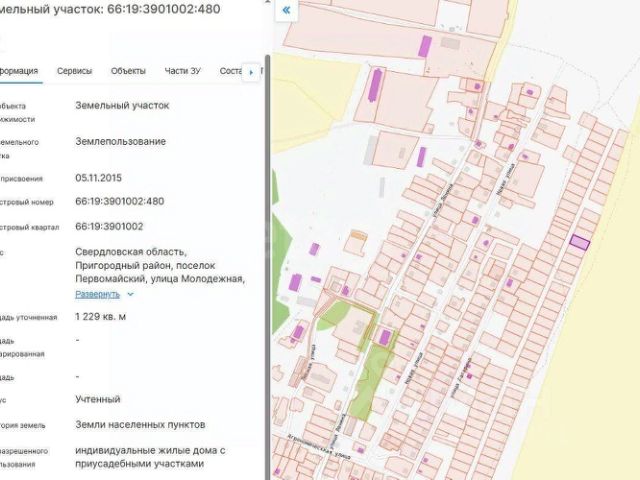The image size is (640, 480).
Task: Select the partially visible 'Информация' tab
Action: pyautogui.click(x=19, y=71)
